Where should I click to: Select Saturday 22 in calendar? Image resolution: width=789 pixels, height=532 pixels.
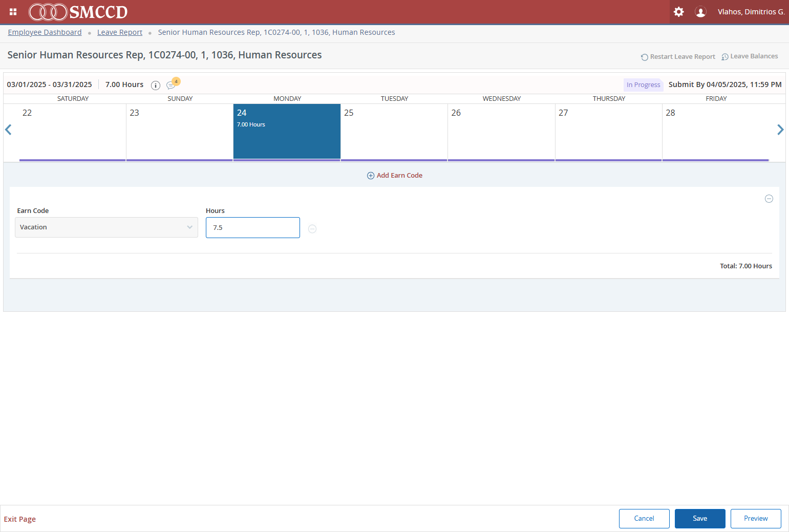(73, 132)
